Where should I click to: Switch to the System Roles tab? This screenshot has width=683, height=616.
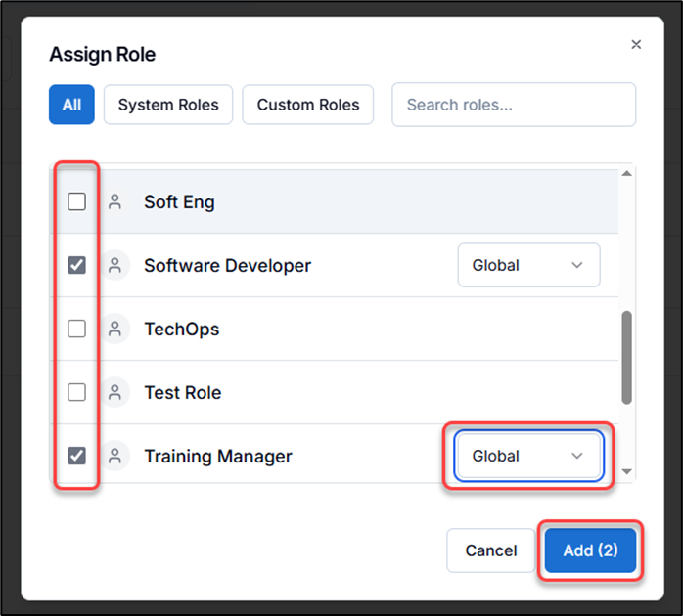pyautogui.click(x=168, y=105)
